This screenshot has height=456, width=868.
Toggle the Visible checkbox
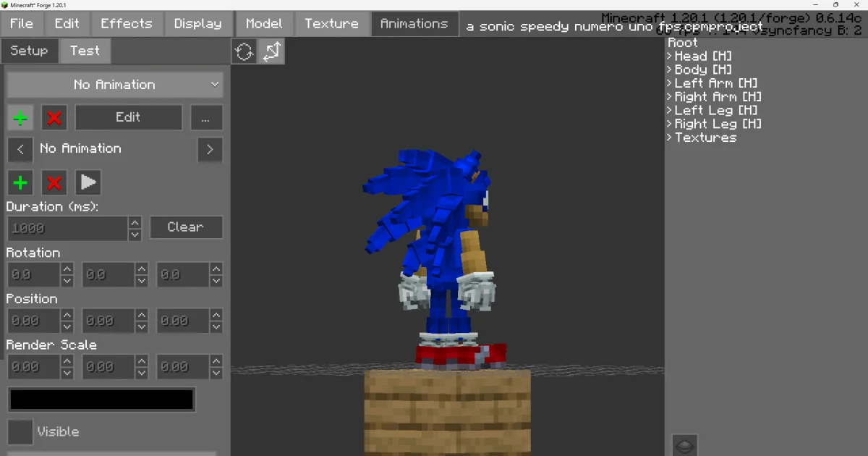20,432
